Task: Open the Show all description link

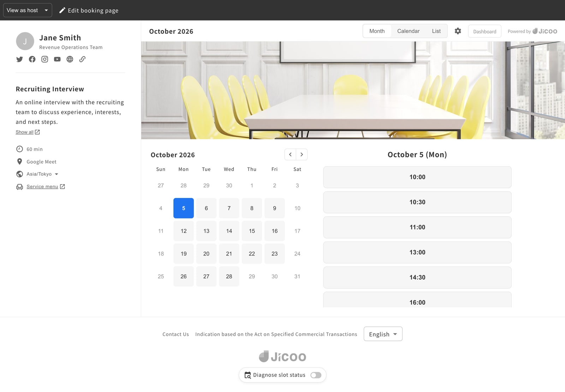Action: pos(28,132)
